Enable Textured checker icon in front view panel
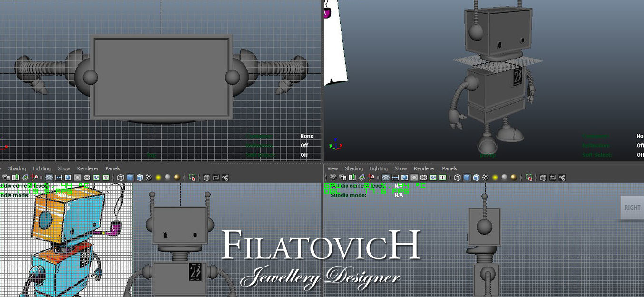 (149, 178)
